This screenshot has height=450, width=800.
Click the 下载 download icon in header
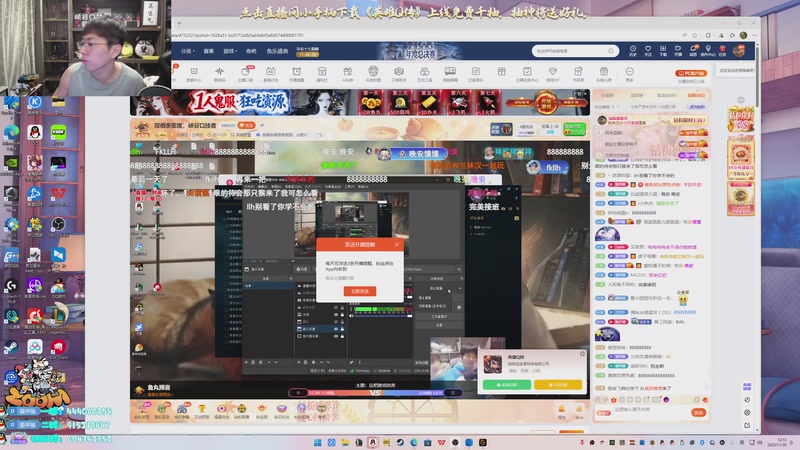coord(663,51)
